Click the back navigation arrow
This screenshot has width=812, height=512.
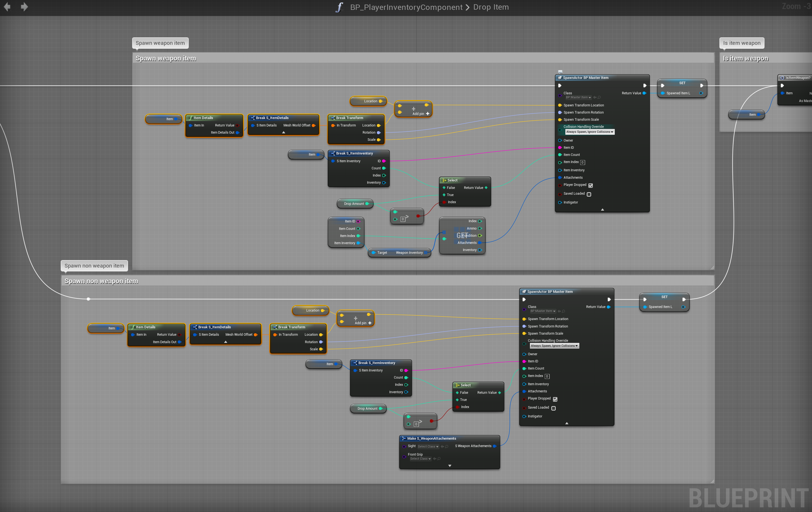pos(7,7)
